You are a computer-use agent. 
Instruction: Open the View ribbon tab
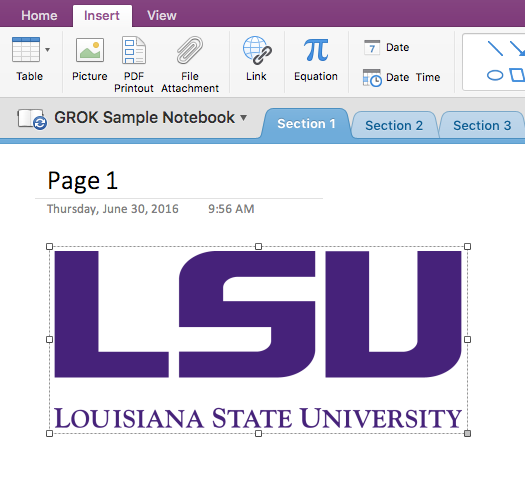point(162,15)
